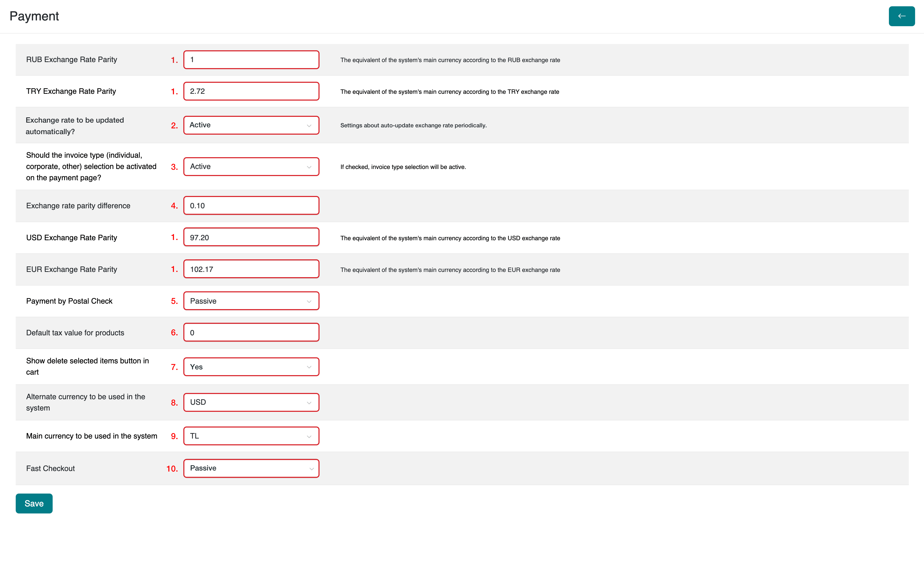Click the back arrow button

[901, 16]
